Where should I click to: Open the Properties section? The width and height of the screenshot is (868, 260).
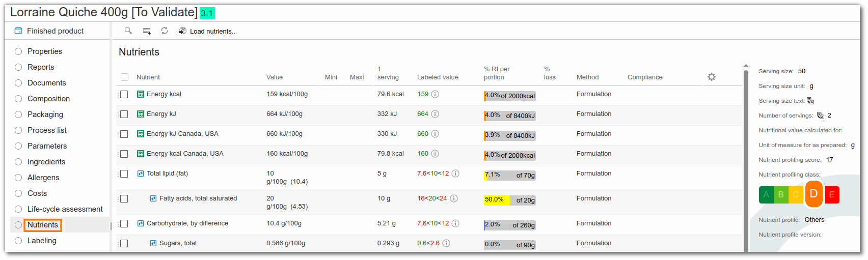pos(45,51)
